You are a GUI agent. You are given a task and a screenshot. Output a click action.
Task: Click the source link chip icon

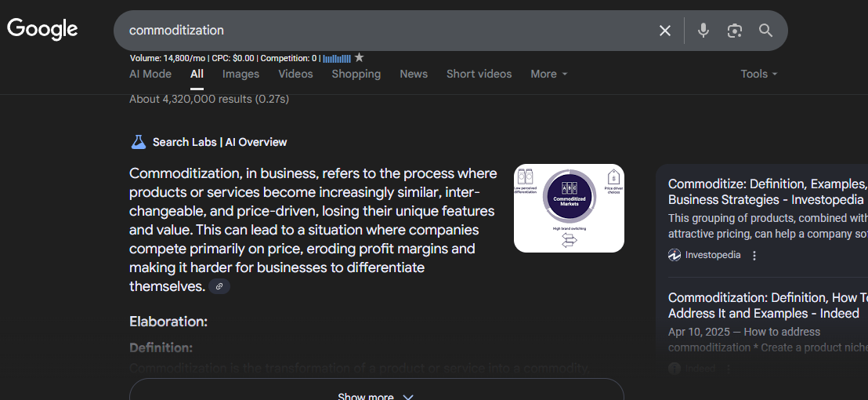pyautogui.click(x=219, y=287)
